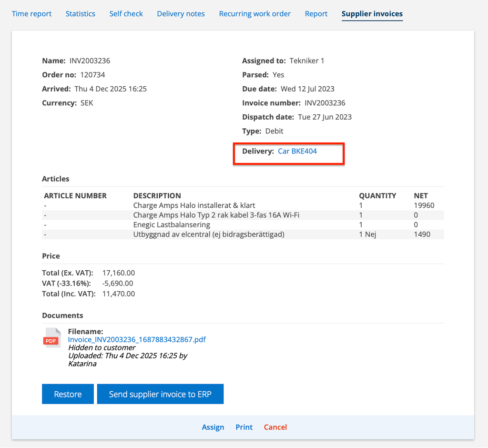Select the Utbyggnad av elcentral article row
Viewport: 488px width, 448px height.
pyautogui.click(x=208, y=234)
